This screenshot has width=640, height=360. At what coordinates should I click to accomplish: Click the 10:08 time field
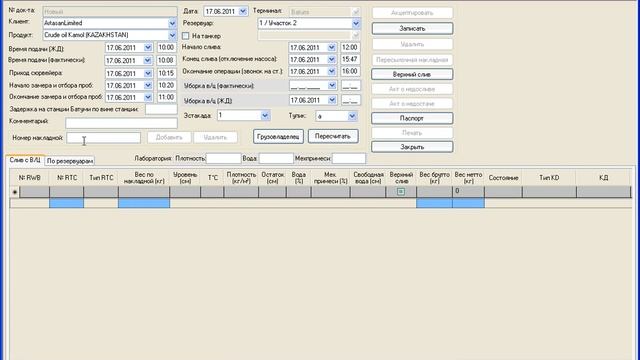(166, 60)
